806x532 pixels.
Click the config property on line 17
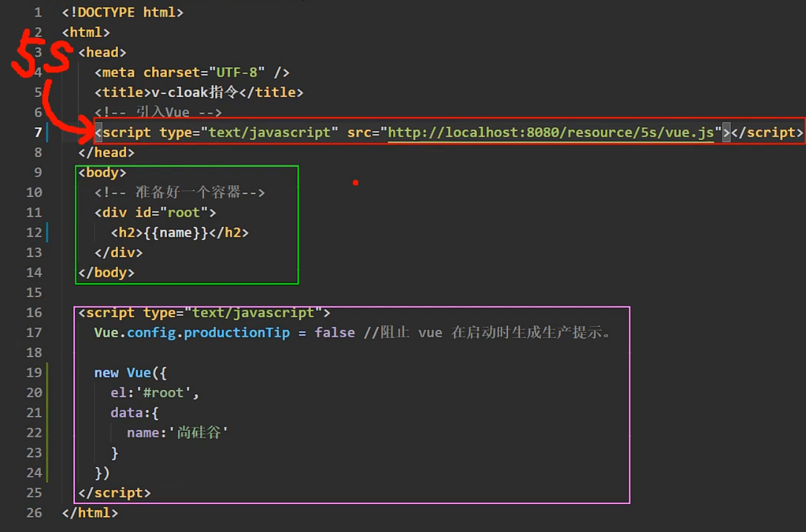coord(151,332)
